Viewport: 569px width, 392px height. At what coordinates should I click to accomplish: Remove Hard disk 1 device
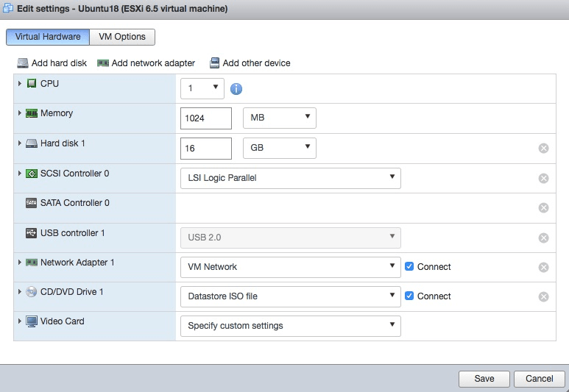click(x=544, y=148)
